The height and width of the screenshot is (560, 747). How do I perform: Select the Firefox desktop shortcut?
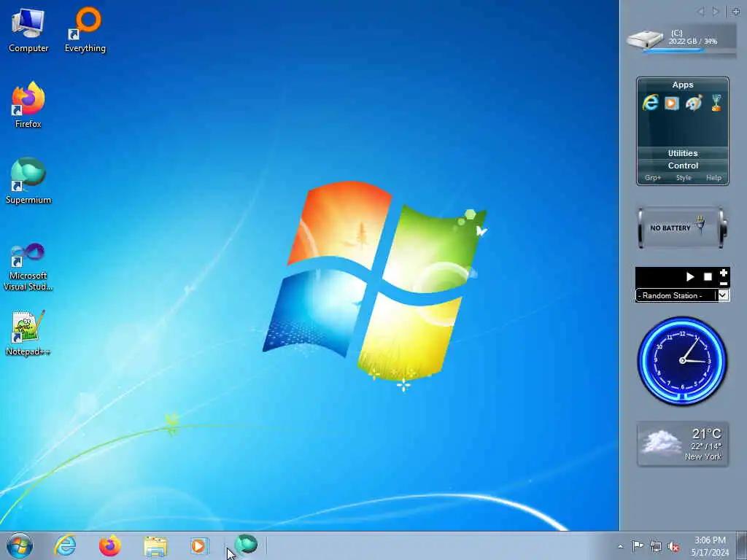[28, 106]
